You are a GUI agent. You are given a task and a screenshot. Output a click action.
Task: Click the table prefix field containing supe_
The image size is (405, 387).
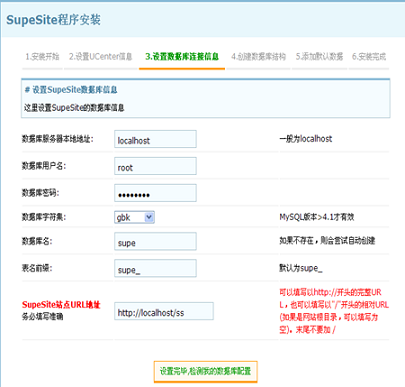155,268
